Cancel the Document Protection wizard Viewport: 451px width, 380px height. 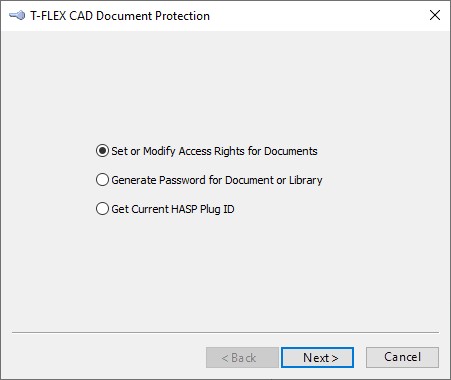click(402, 357)
